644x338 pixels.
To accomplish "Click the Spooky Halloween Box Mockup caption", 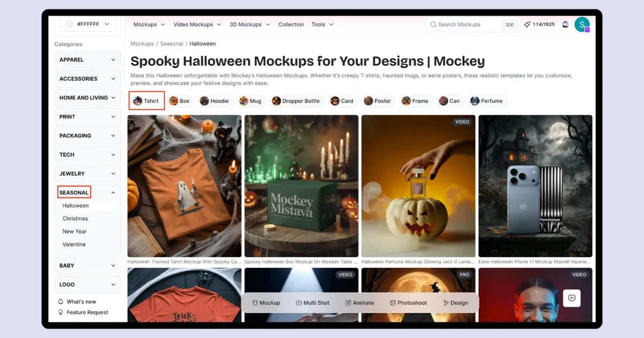I will pos(302,262).
